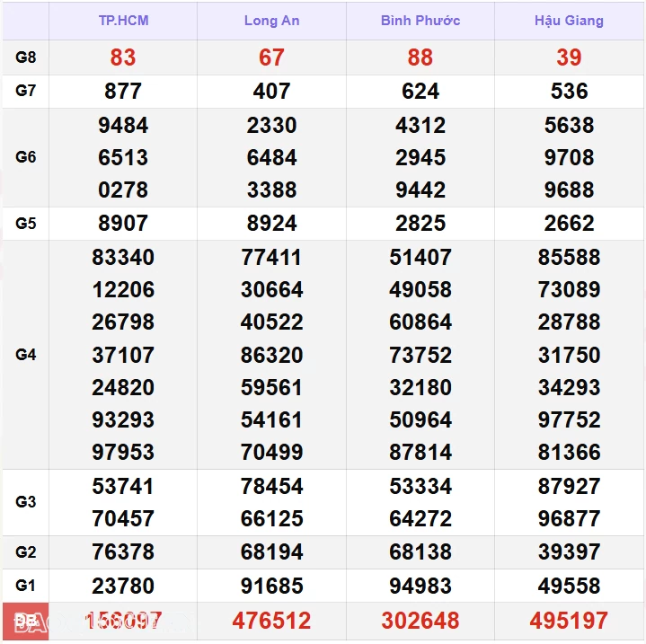Select the G5 number 2825
This screenshot has height=644, width=646.
pos(420,223)
